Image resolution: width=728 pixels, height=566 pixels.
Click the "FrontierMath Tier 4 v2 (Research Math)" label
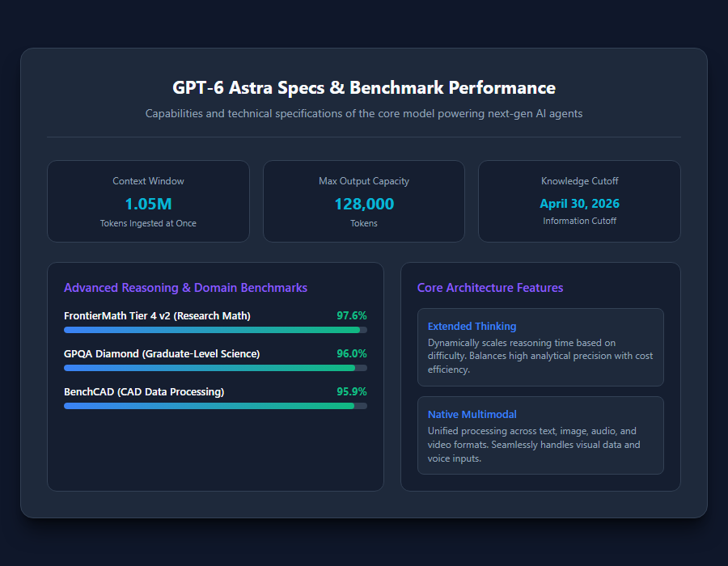[x=158, y=315]
